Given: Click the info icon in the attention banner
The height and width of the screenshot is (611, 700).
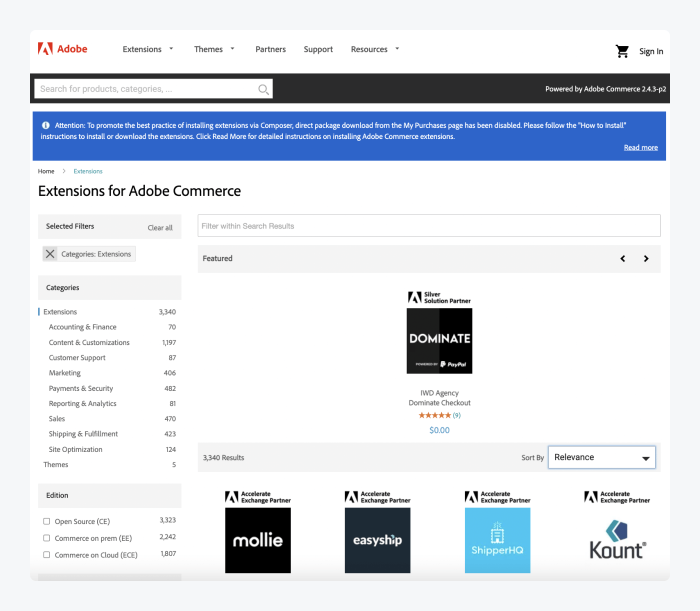Looking at the screenshot, I should click(45, 125).
